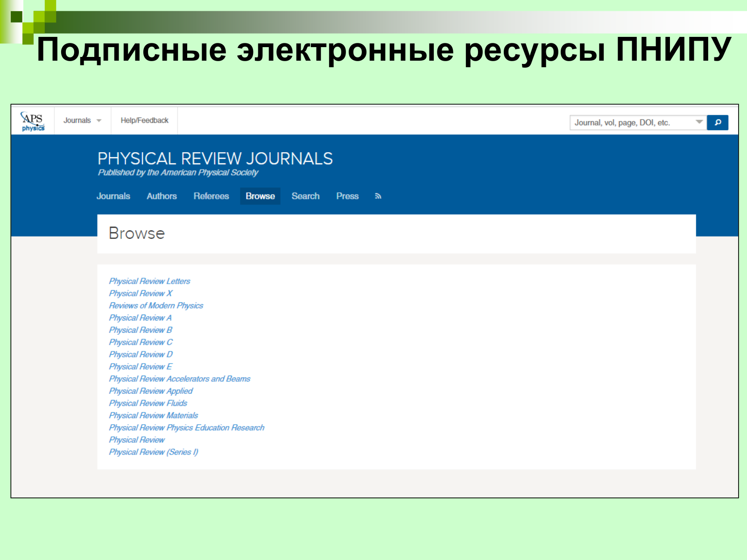Open the APS physics logo homepage

33,121
